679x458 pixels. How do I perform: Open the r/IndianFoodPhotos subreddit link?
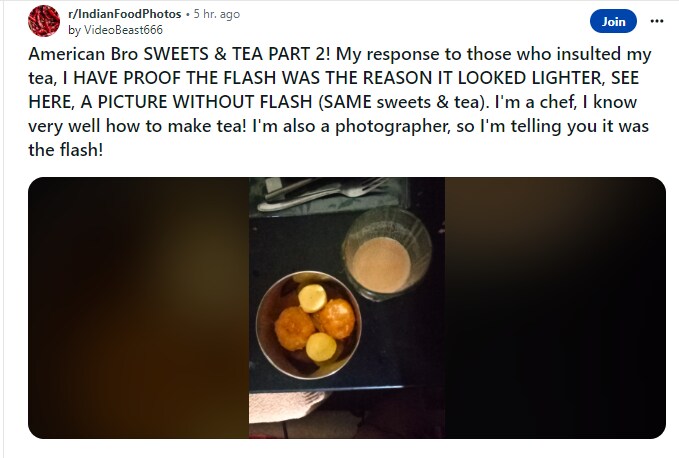tap(125, 14)
